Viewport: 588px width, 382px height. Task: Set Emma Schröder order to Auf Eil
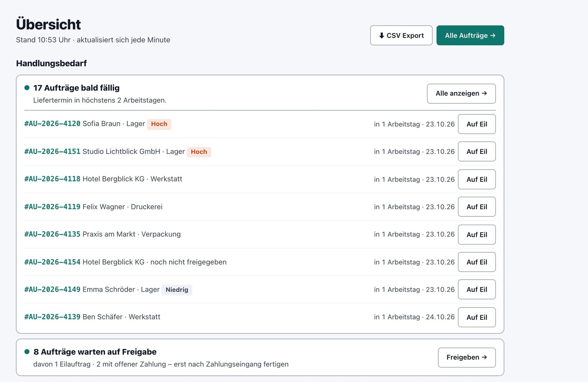coord(477,289)
